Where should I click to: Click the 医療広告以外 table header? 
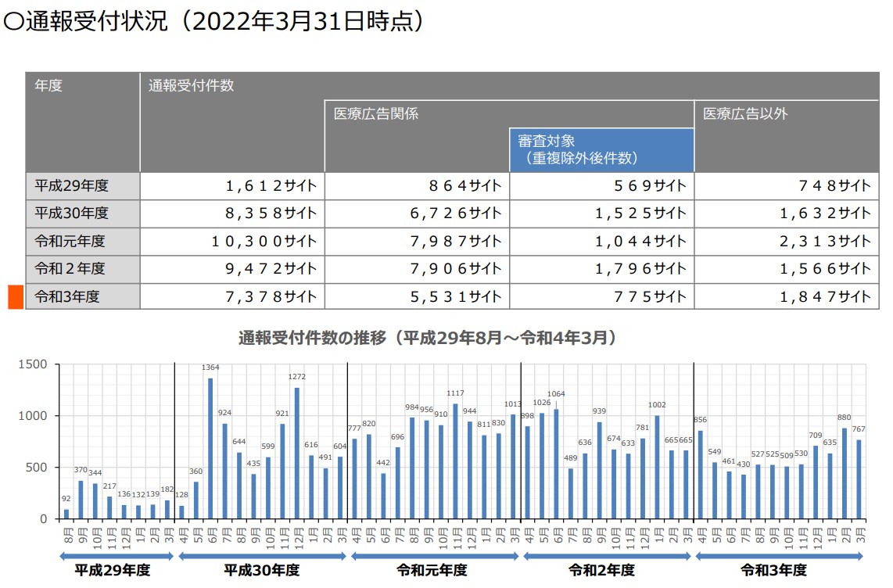785,114
